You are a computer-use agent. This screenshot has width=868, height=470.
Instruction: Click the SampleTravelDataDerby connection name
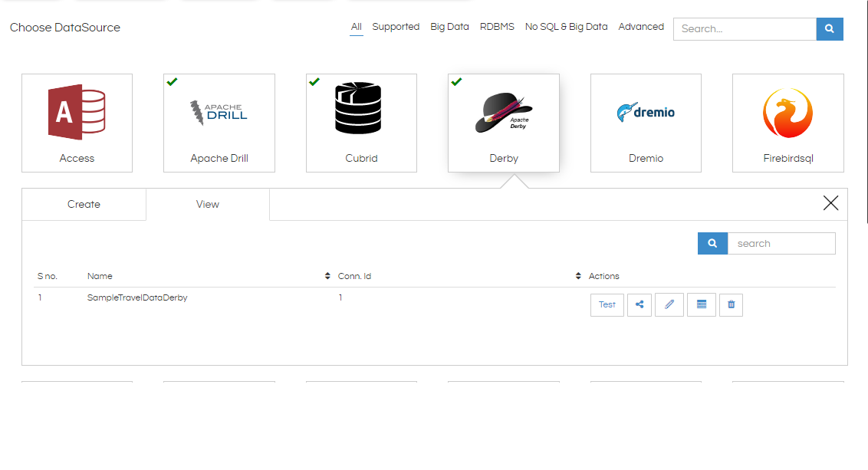coord(137,297)
